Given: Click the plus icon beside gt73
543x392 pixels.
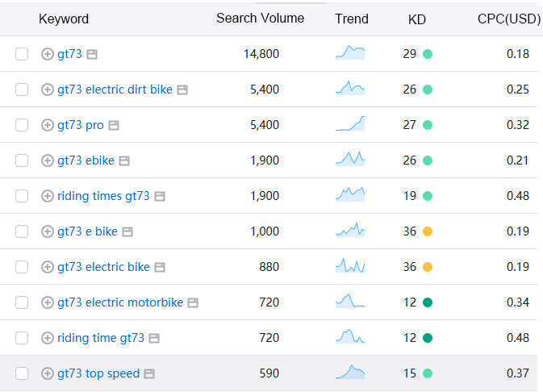Looking at the screenshot, I should (48, 54).
